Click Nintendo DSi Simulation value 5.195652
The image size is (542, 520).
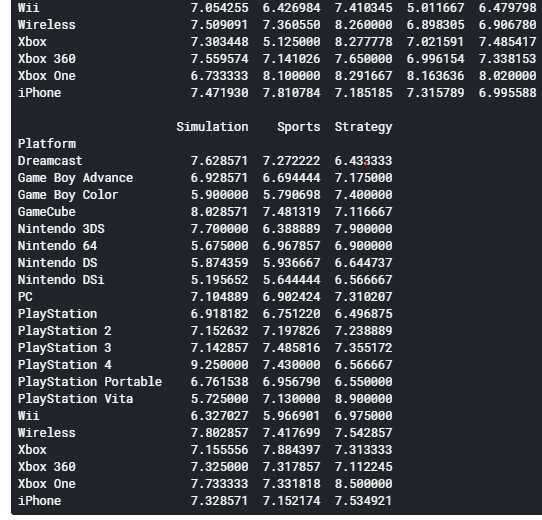click(x=219, y=280)
